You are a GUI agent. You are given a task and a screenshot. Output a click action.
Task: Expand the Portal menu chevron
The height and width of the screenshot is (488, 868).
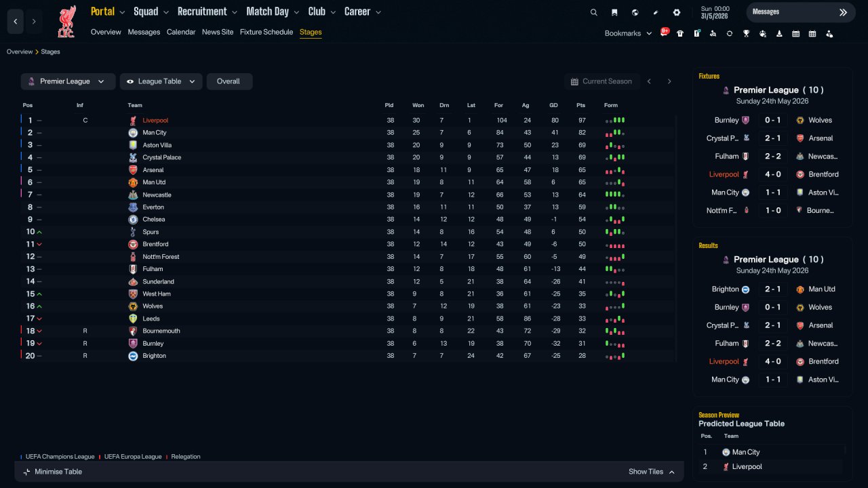[122, 12]
